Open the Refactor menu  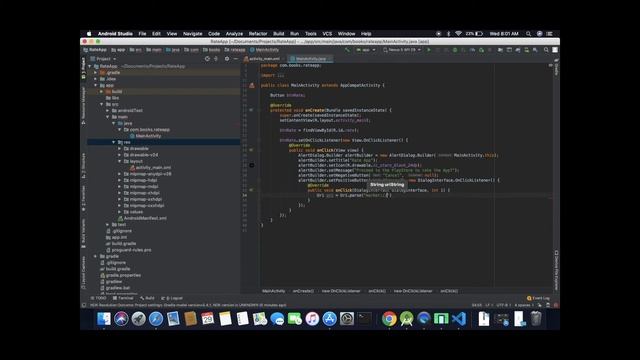pyautogui.click(x=258, y=34)
